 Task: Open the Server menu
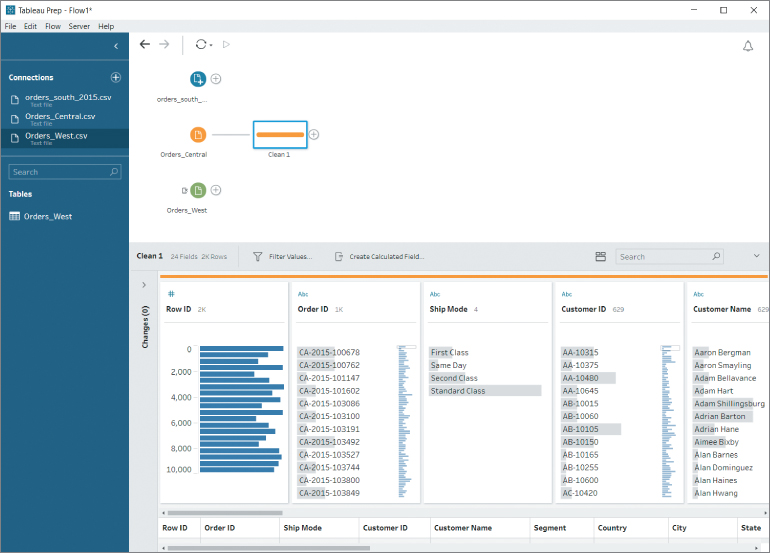(x=79, y=26)
